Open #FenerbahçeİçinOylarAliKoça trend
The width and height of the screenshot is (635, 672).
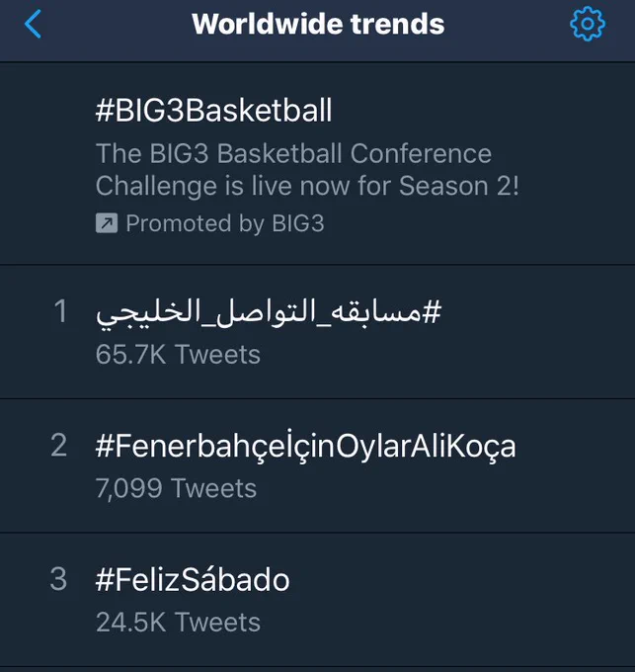click(306, 447)
